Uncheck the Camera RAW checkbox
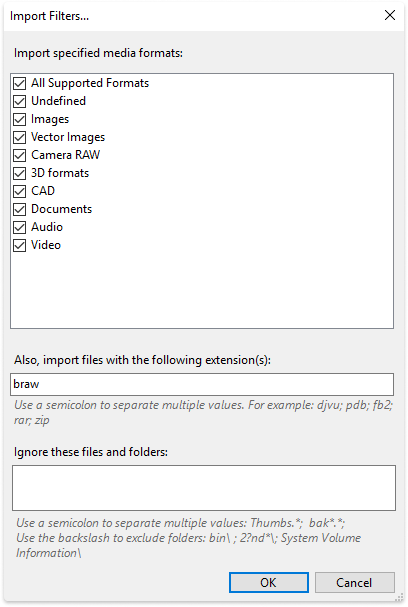408x607 pixels. pos(20,155)
